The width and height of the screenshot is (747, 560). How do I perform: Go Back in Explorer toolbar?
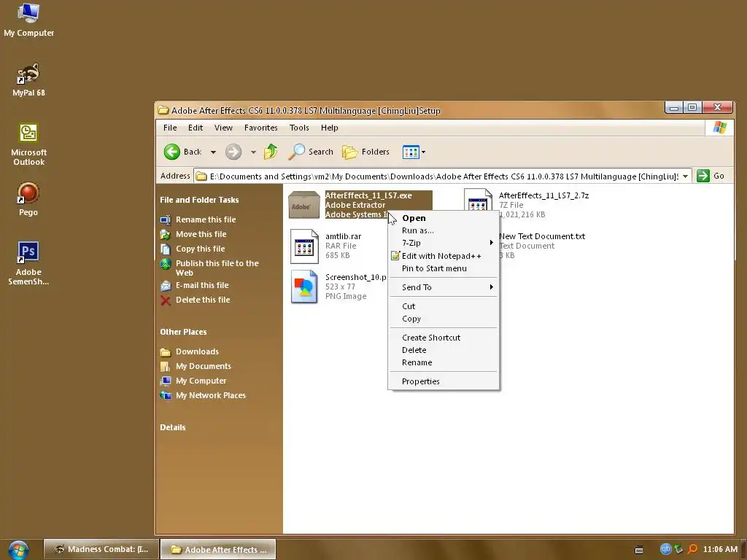coord(183,152)
